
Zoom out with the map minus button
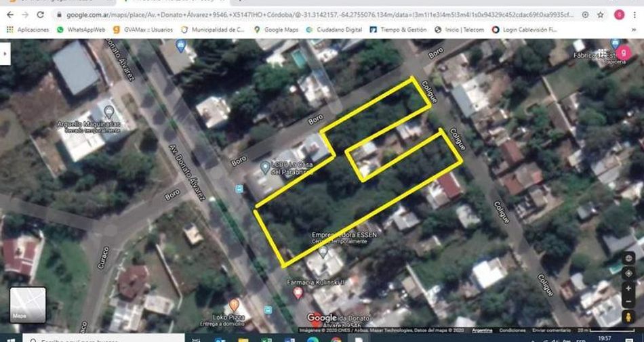coord(628,303)
